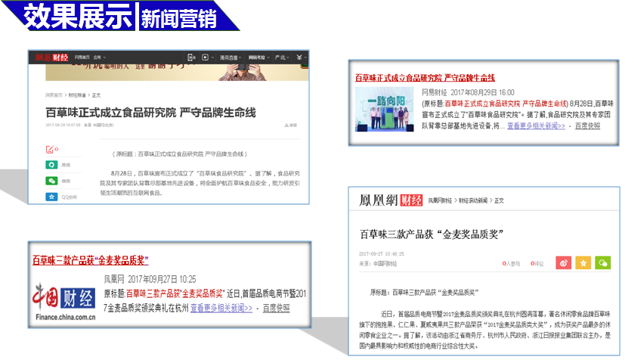The image size is (644, 363).
Task: Expand the 网易考拉 menu in NetEase top bar
Action: 259,57
